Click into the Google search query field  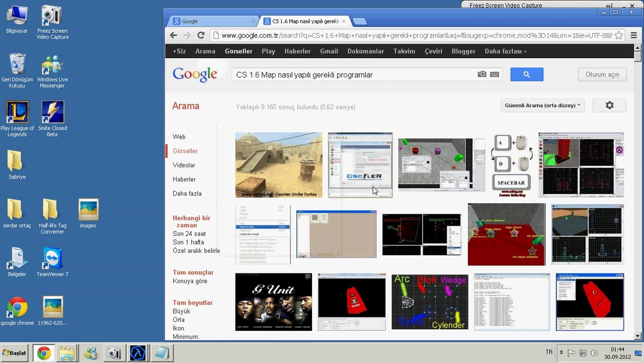click(x=355, y=74)
